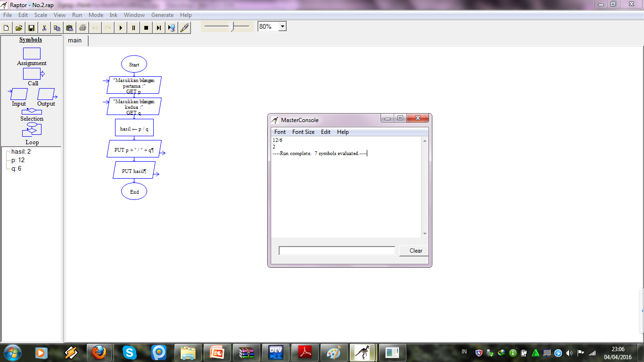Select the Output symbol
644x362 pixels.
click(47, 94)
